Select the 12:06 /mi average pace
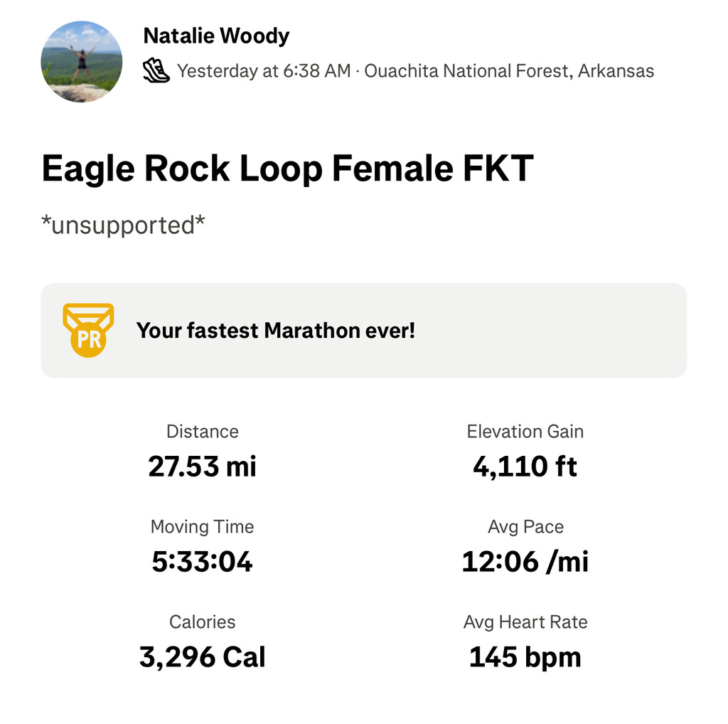The height and width of the screenshot is (724, 728). tap(525, 562)
